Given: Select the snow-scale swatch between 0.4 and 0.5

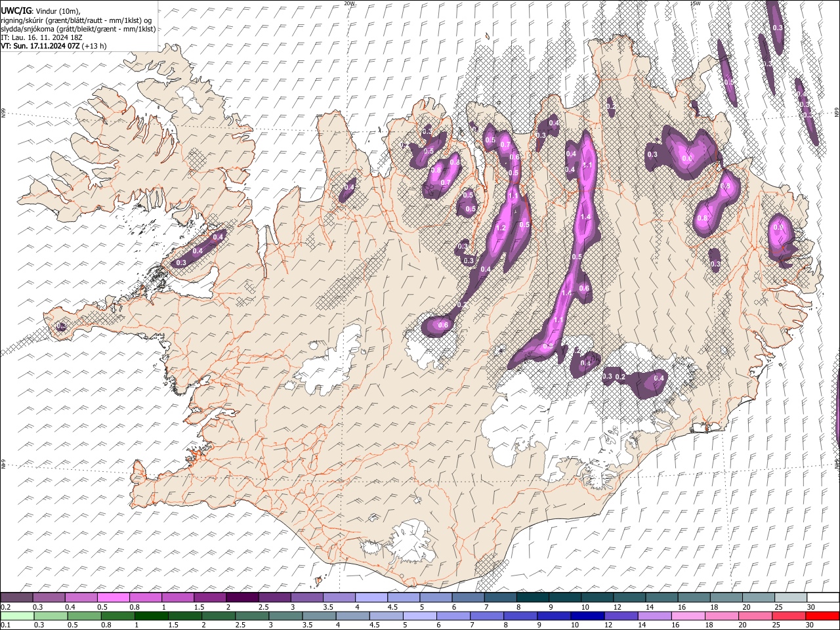Looking at the screenshot, I should 81,598.
